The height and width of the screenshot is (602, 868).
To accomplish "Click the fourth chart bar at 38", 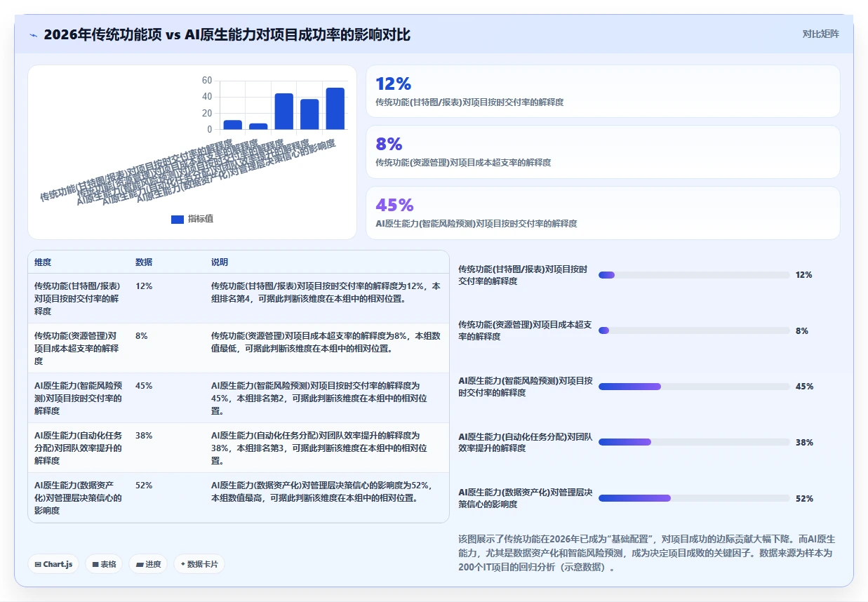I will pos(309,114).
